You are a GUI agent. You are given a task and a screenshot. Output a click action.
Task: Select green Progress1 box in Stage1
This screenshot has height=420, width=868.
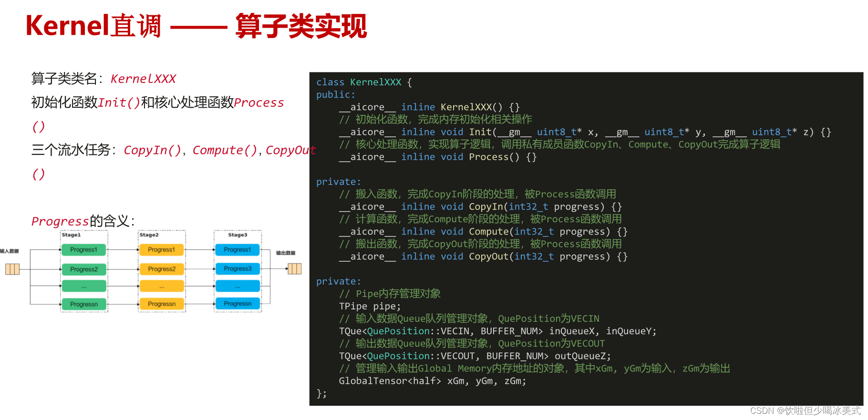pos(84,250)
